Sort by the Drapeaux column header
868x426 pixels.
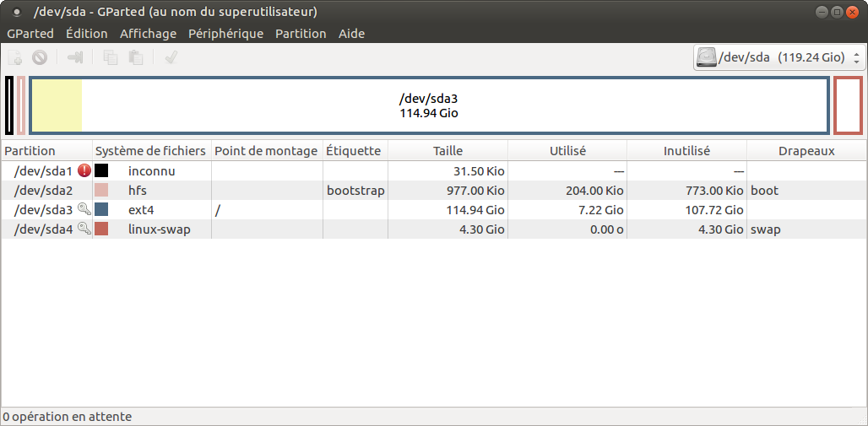(806, 151)
